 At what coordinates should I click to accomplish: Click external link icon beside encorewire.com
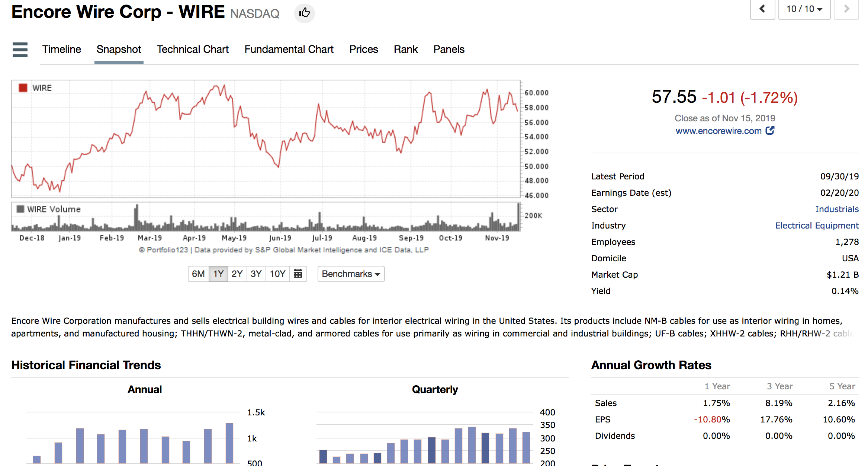(x=770, y=131)
